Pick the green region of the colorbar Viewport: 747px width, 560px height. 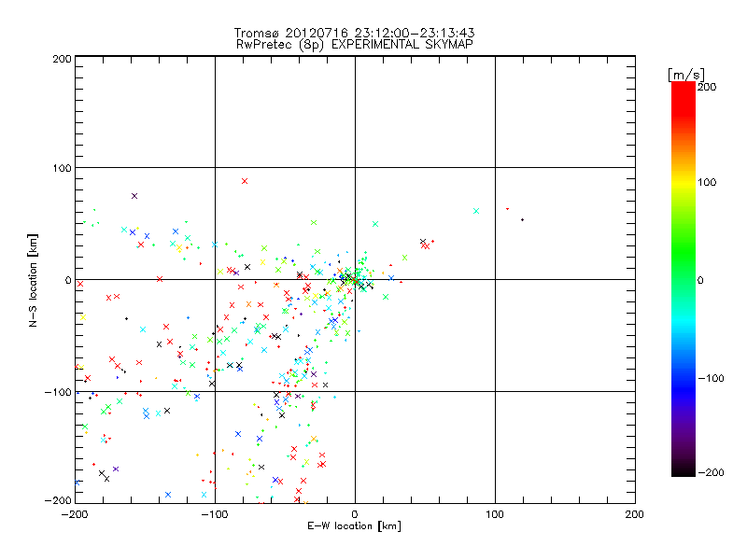click(684, 252)
